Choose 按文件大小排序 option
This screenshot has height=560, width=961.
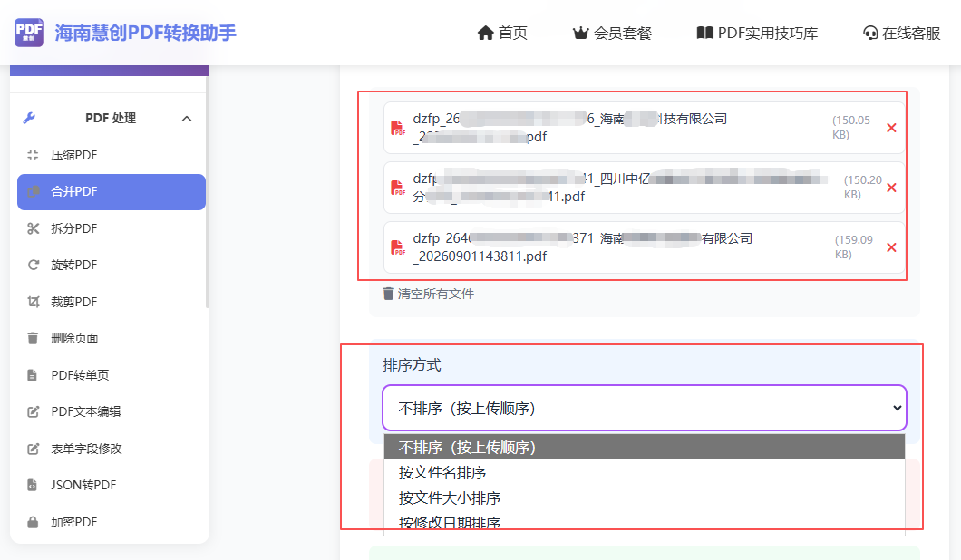coord(644,497)
